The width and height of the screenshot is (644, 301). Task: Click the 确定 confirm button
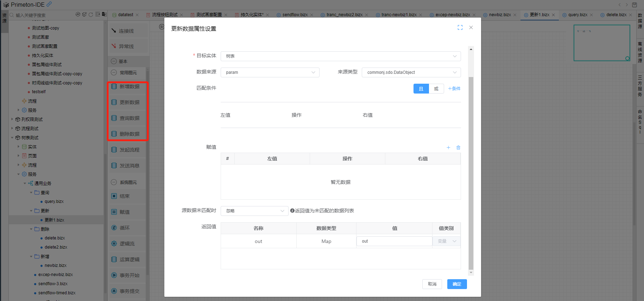coord(457,284)
